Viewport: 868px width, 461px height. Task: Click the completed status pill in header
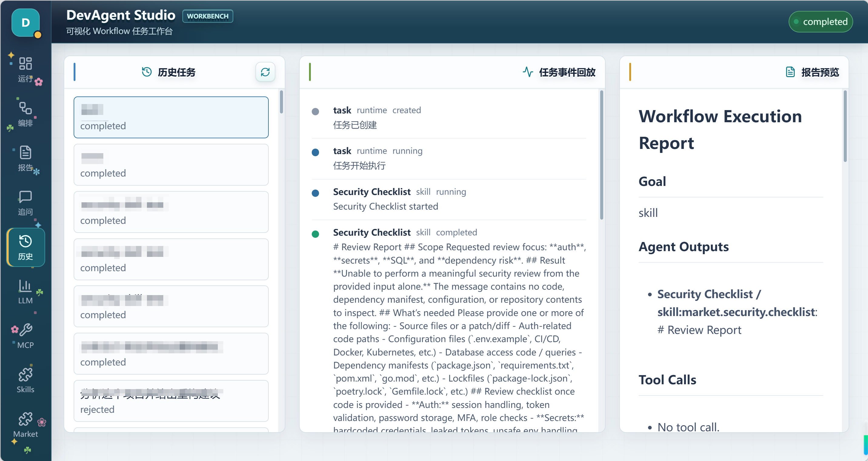click(x=820, y=22)
